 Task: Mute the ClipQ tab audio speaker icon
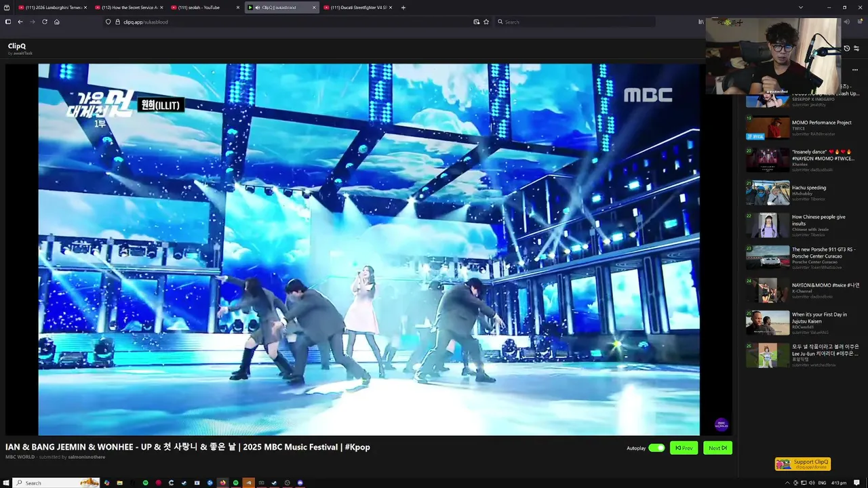tap(257, 7)
